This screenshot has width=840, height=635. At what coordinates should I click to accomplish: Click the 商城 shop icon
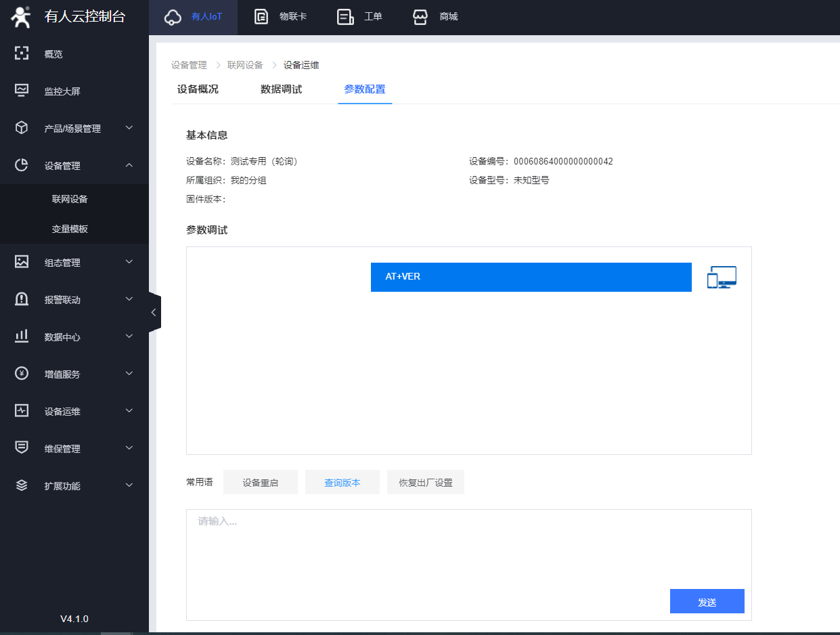pyautogui.click(x=420, y=17)
